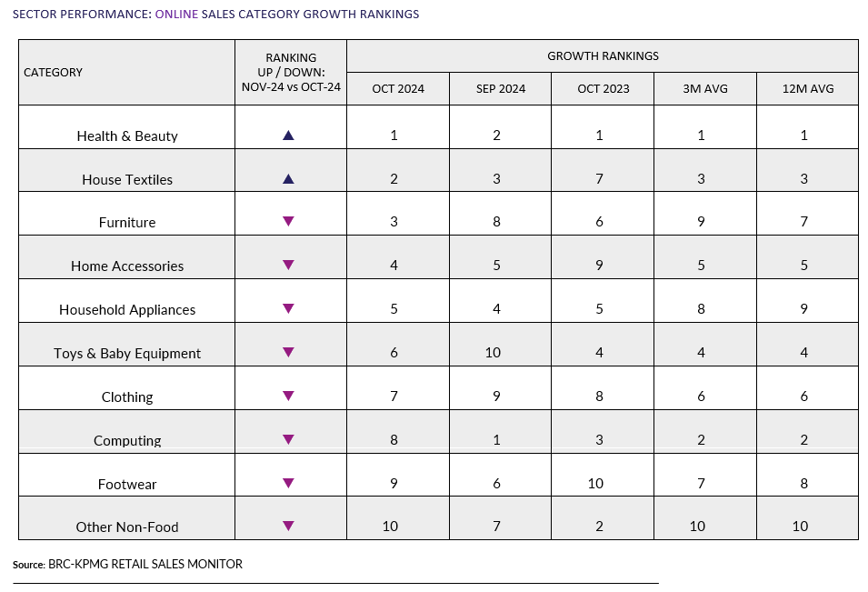Click Furniture SEP 2024 value 8
The height and width of the screenshot is (592, 868).
coord(496,222)
